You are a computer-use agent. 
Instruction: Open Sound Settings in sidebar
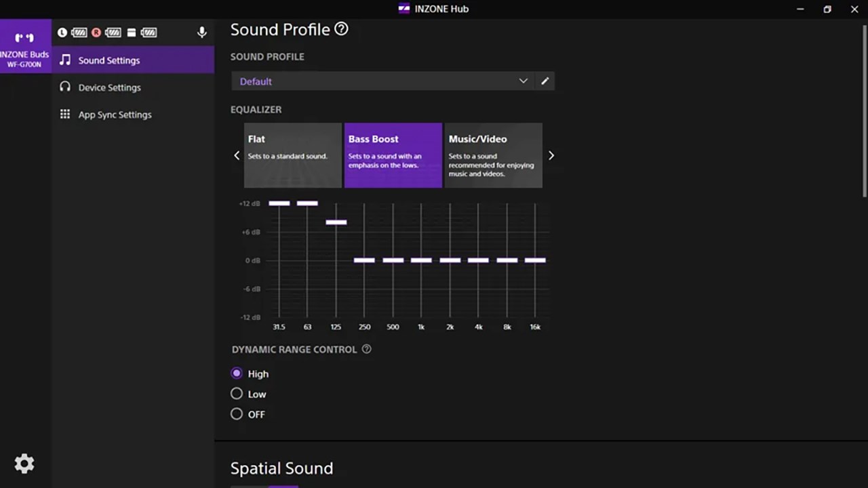click(133, 60)
